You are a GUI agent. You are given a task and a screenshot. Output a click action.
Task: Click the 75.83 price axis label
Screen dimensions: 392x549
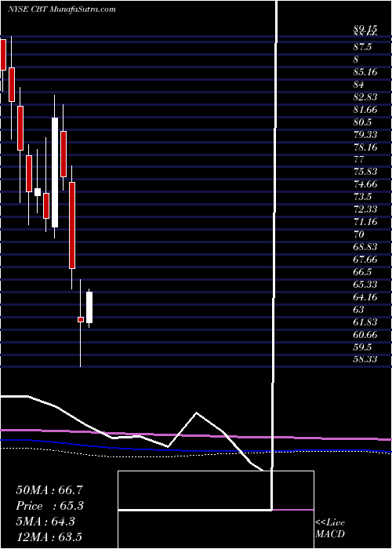tap(365, 172)
